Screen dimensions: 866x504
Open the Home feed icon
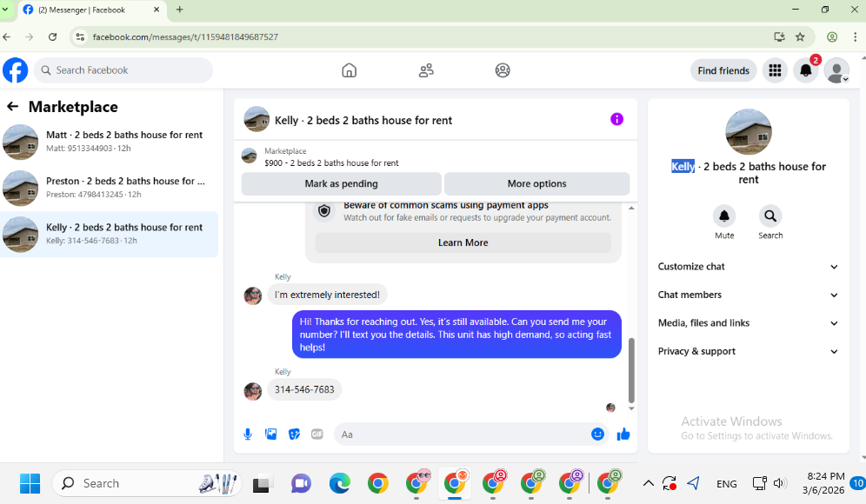pos(349,70)
